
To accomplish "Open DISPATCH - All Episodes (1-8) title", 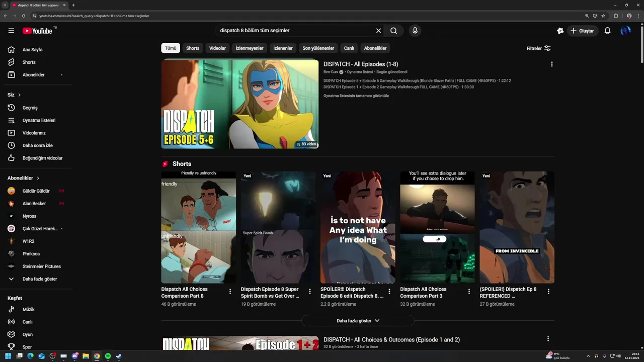I will click(361, 64).
